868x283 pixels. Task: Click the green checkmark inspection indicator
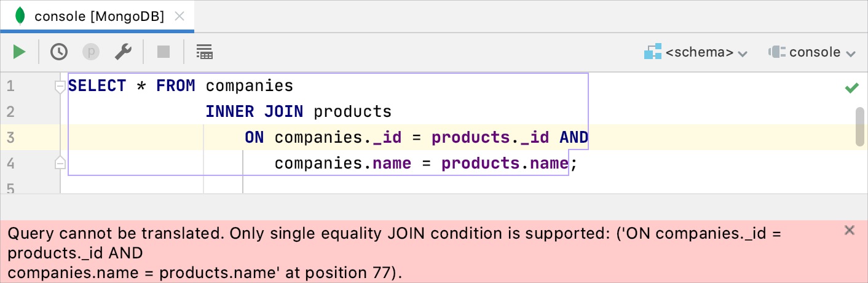point(851,89)
